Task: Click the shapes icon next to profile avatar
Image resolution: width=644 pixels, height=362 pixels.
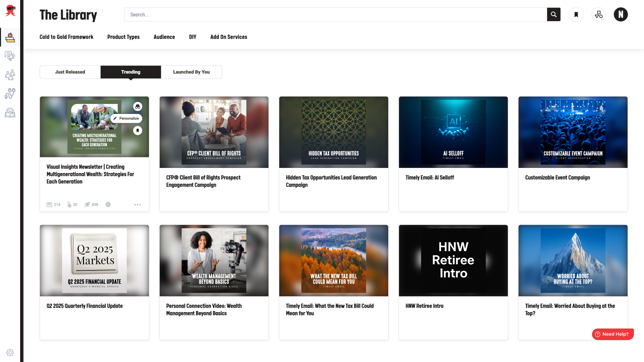Action: coord(598,15)
